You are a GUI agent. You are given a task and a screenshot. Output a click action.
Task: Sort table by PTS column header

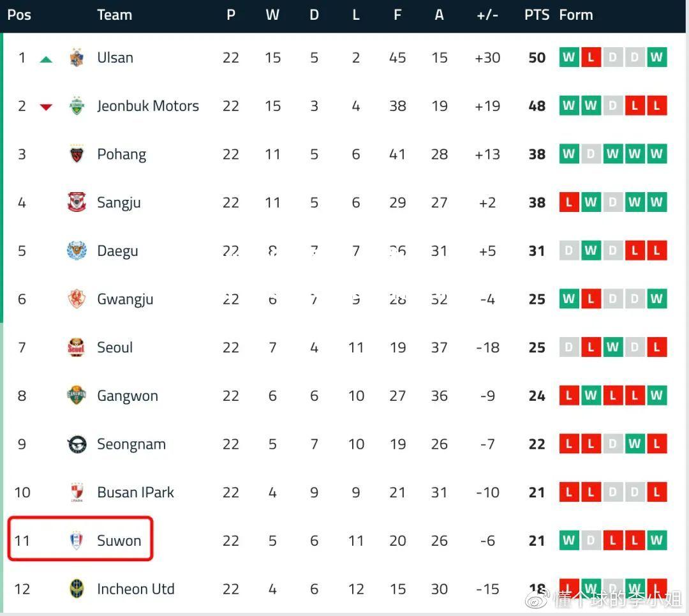click(x=537, y=15)
